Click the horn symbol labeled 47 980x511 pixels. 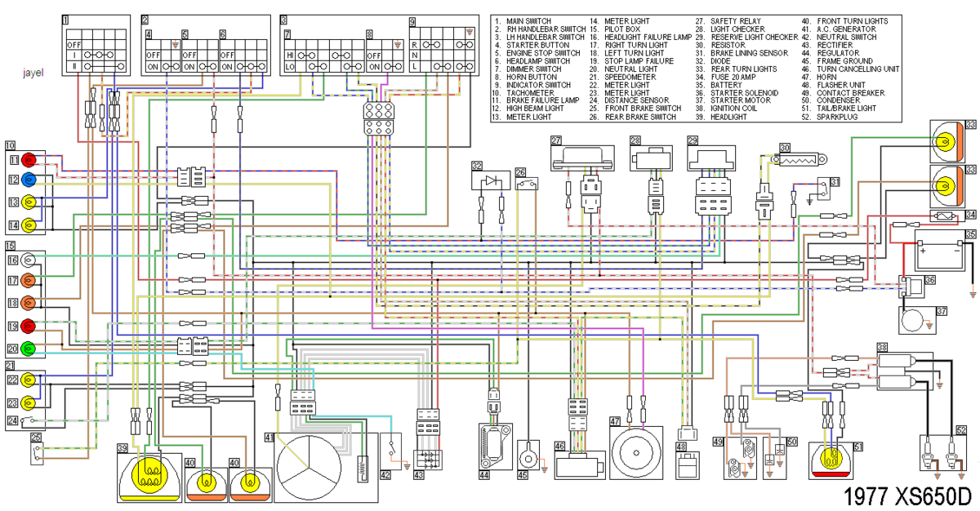point(635,451)
